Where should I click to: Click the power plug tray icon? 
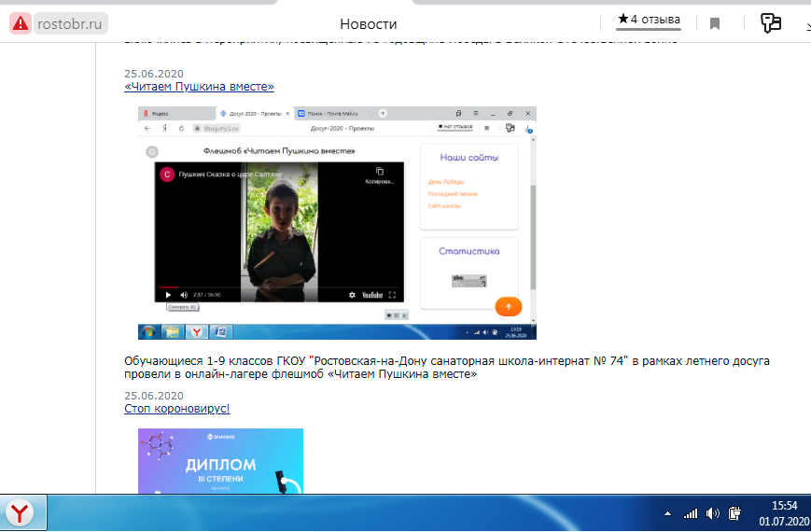[x=734, y=513]
